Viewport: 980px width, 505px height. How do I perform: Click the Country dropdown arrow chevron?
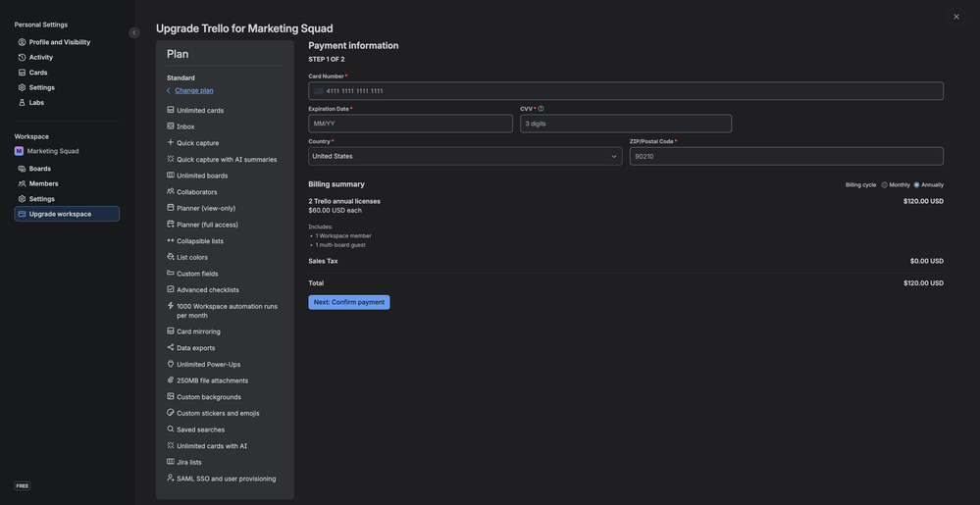[614, 156]
